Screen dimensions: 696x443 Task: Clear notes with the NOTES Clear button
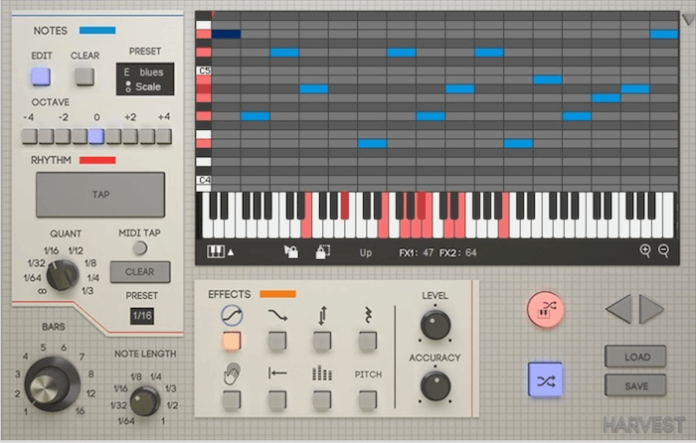(x=84, y=76)
